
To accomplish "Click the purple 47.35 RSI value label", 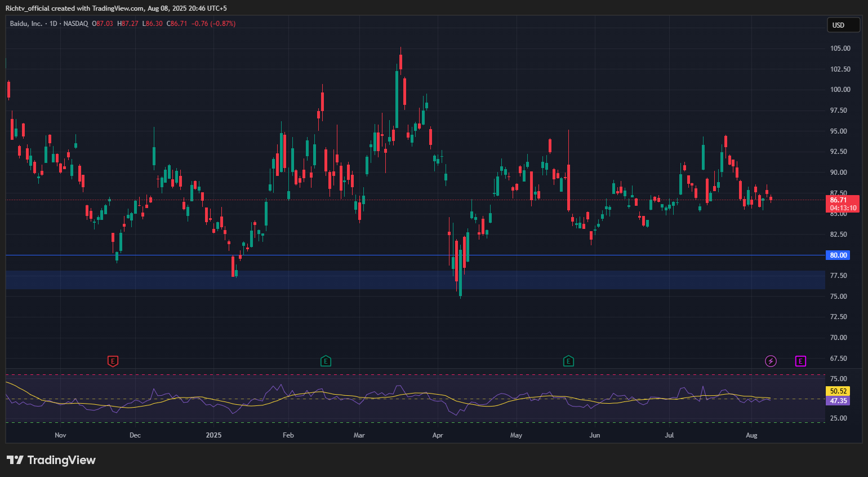I will pos(838,401).
